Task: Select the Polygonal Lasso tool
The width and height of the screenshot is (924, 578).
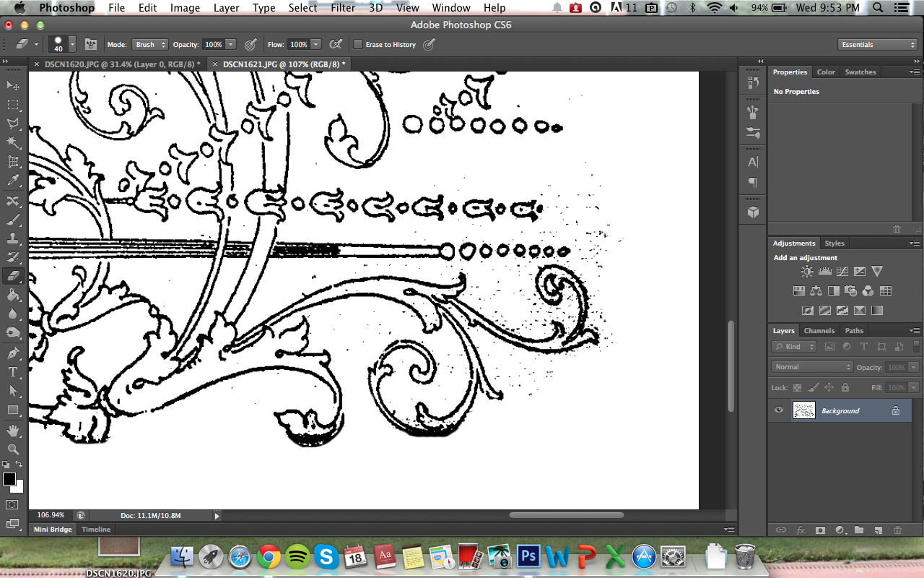Action: 13,124
